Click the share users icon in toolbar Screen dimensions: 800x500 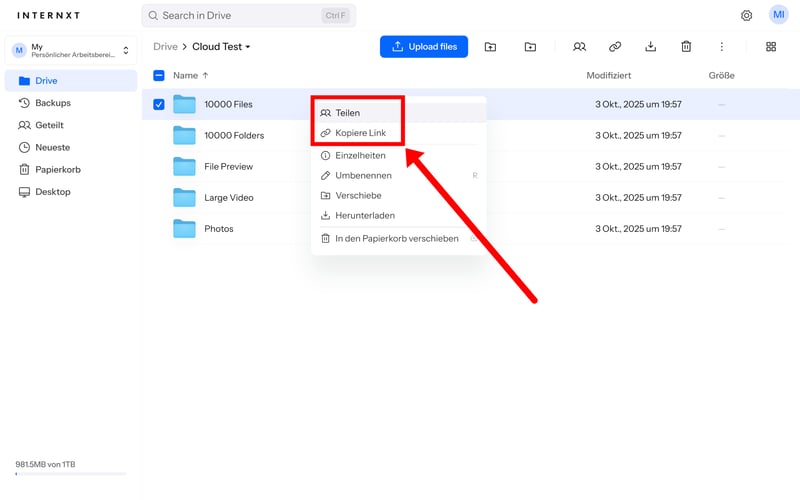click(x=579, y=47)
